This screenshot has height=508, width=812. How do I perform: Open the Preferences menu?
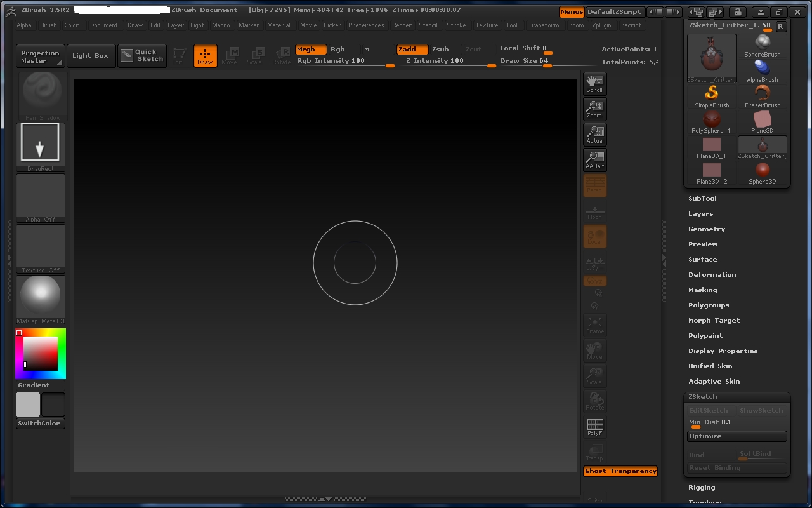click(x=366, y=25)
